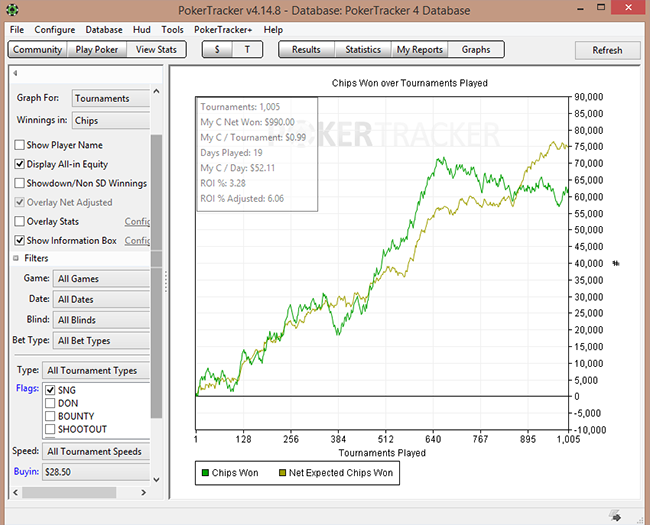Click the green Chips Won legend marker
The height and width of the screenshot is (525, 650).
[203, 473]
